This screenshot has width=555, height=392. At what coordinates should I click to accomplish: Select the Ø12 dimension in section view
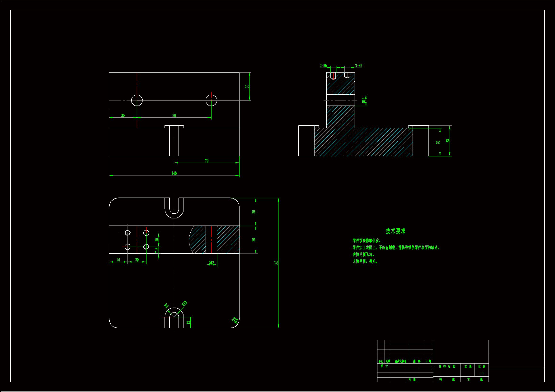click(364, 100)
